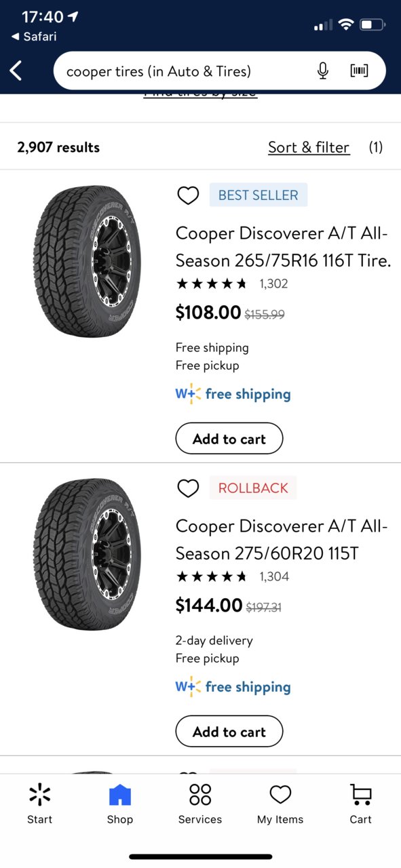Open the Cooper Discoverer 265/75R16 116T title

point(284,247)
